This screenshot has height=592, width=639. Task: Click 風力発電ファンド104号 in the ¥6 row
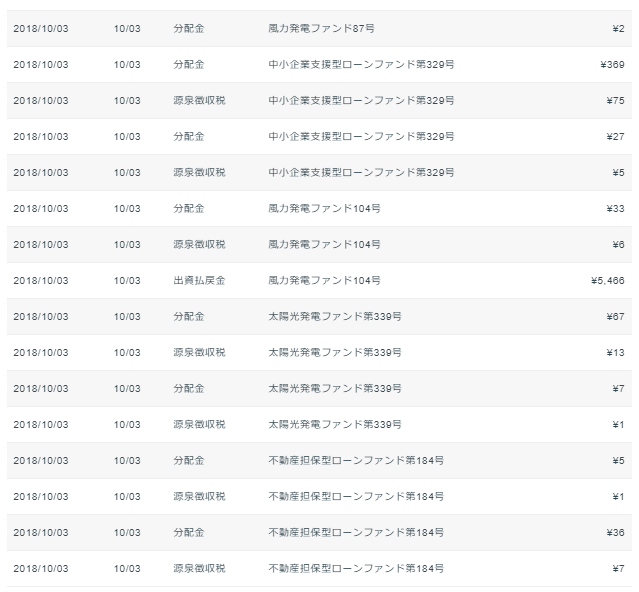click(324, 244)
